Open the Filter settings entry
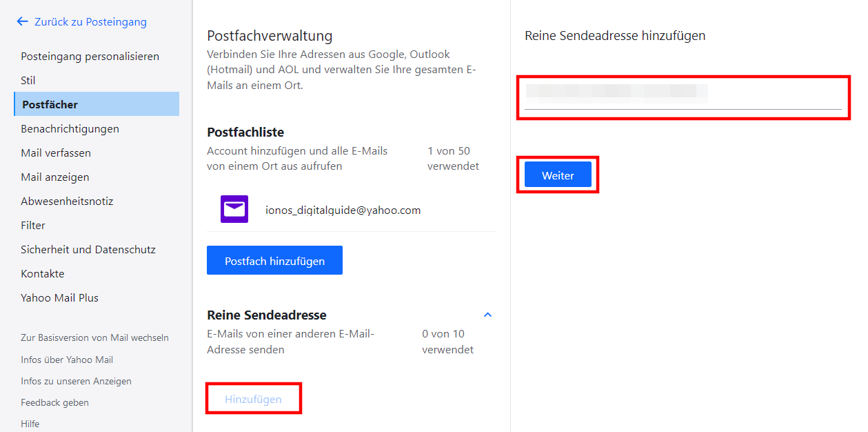Screen dimensions: 868x432 tap(33, 226)
